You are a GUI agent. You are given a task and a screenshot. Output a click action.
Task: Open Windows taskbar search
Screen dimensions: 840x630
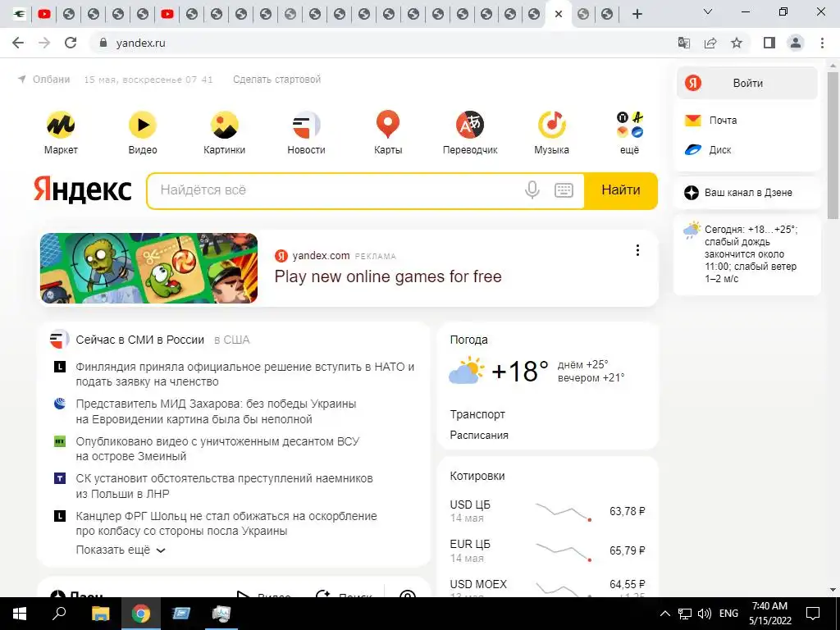[59, 614]
